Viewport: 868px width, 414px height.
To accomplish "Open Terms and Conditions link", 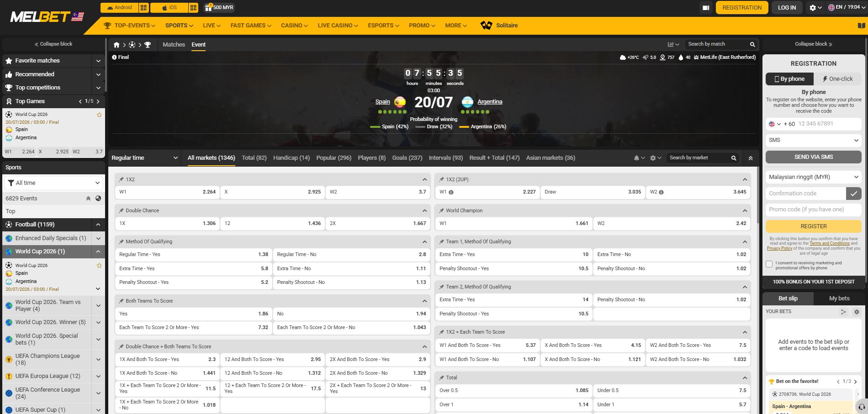I will (x=829, y=244).
